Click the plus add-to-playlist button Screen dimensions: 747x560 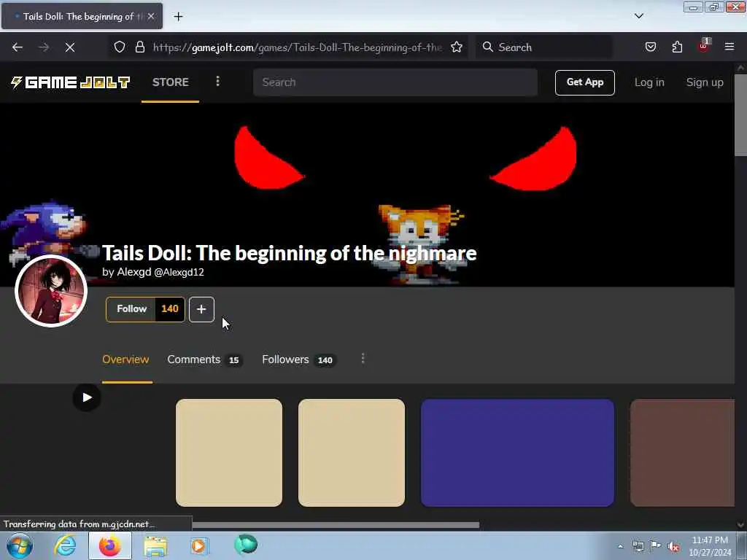coord(201,309)
